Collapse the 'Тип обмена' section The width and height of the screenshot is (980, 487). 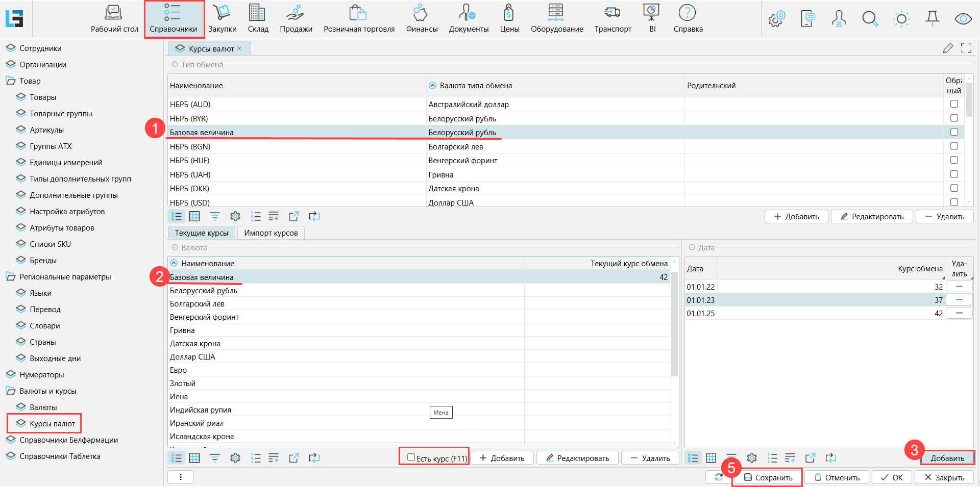175,65
